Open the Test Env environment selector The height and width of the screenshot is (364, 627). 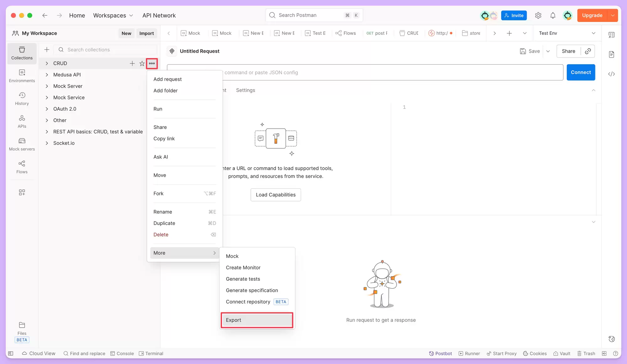click(x=567, y=33)
